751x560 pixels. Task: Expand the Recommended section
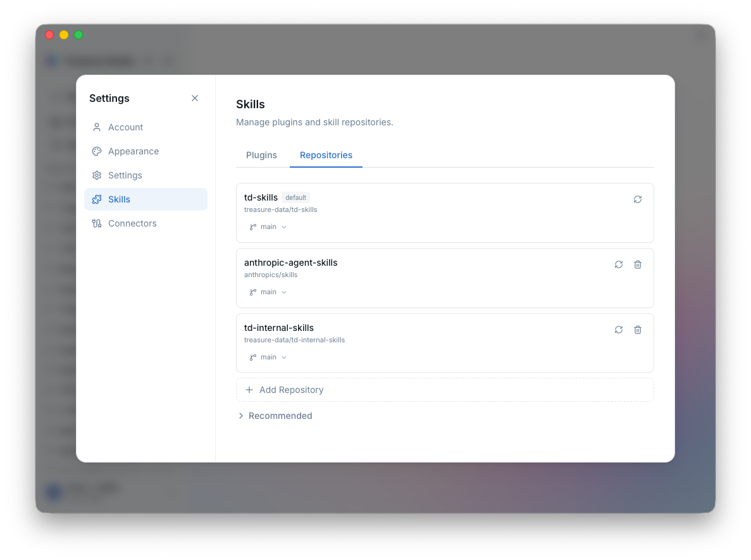(275, 416)
